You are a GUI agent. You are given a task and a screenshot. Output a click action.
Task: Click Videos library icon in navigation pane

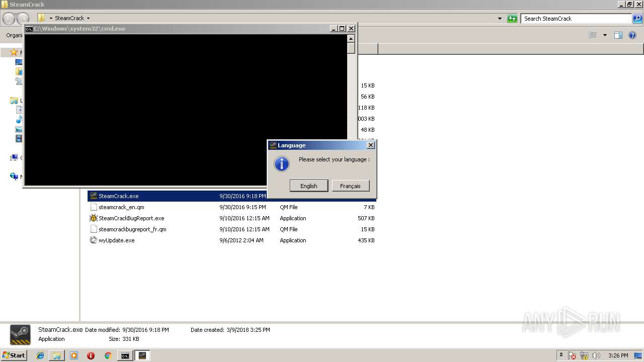click(x=19, y=138)
